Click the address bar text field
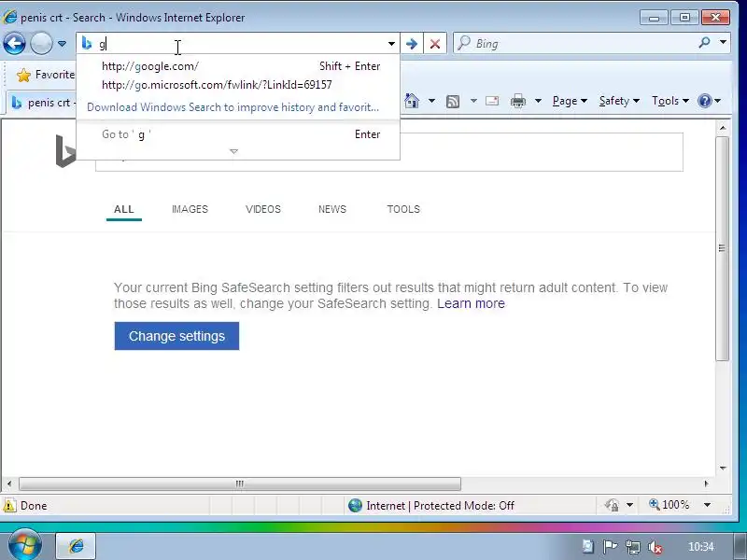747x560 pixels. pos(238,44)
